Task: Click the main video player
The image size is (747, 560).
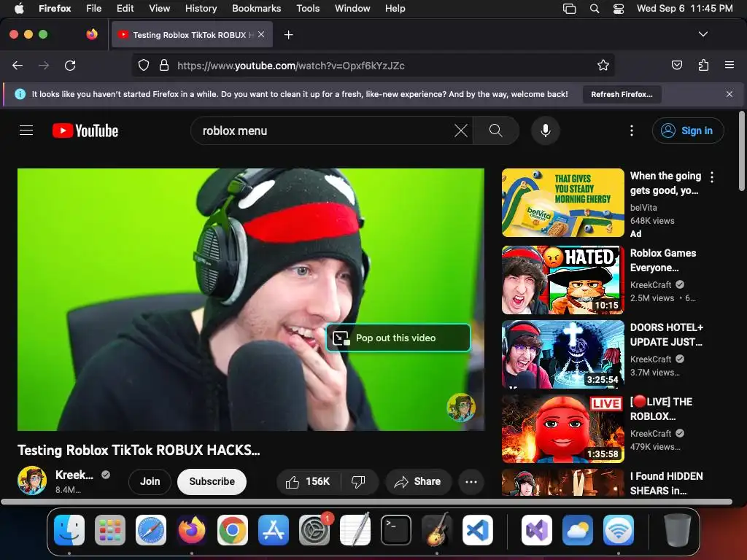Action: (251, 300)
